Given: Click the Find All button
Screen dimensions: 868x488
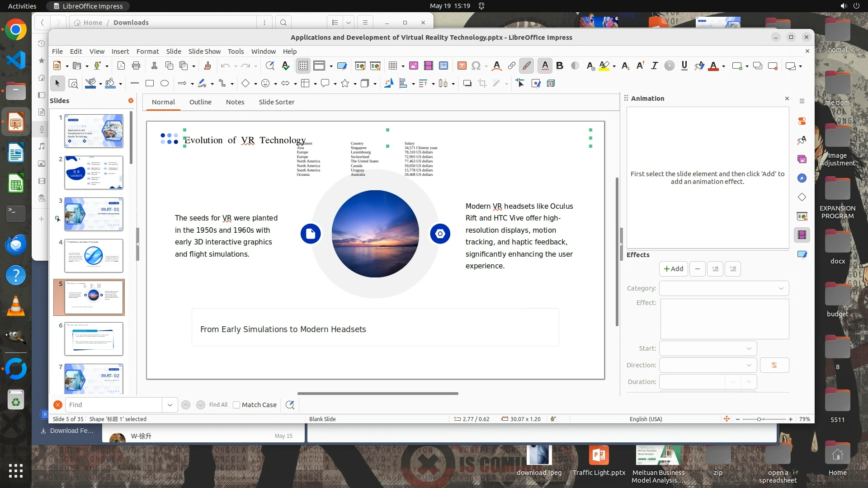Looking at the screenshot, I should pos(218,405).
